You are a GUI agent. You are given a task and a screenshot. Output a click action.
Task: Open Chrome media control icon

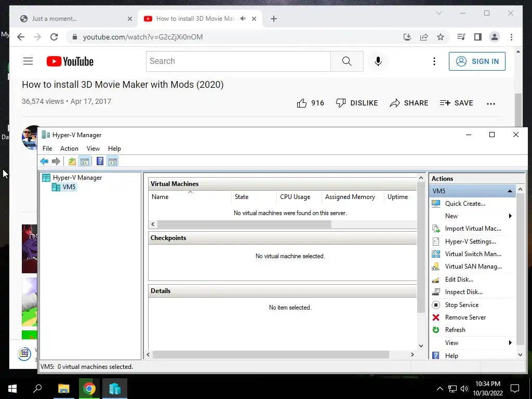461,37
